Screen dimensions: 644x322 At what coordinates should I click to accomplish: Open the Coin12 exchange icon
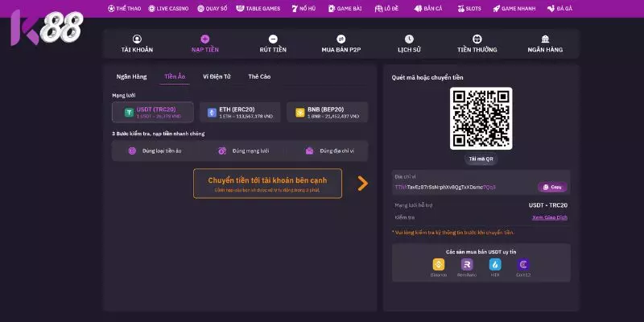coord(523,264)
